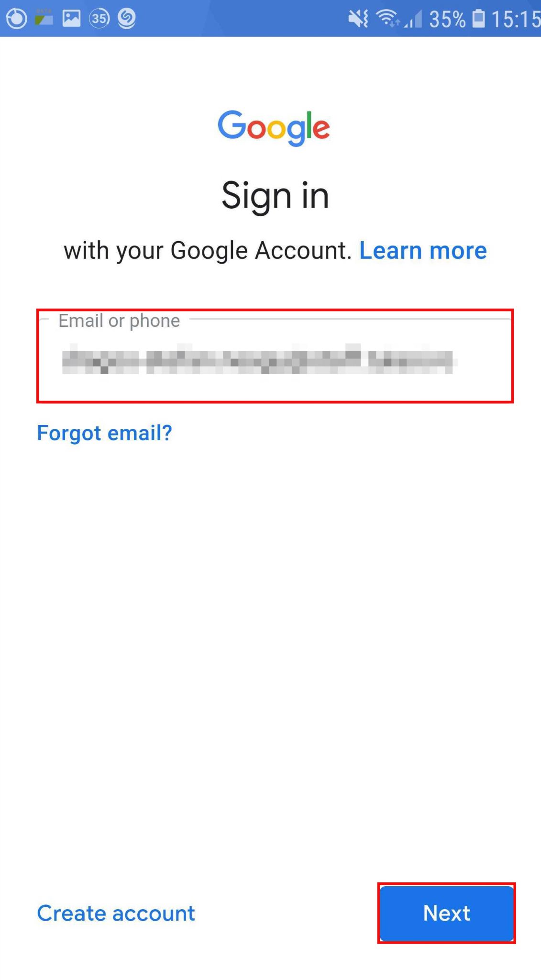The height and width of the screenshot is (980, 541).
Task: Tap the muted vibrate status icon
Action: coord(358,19)
